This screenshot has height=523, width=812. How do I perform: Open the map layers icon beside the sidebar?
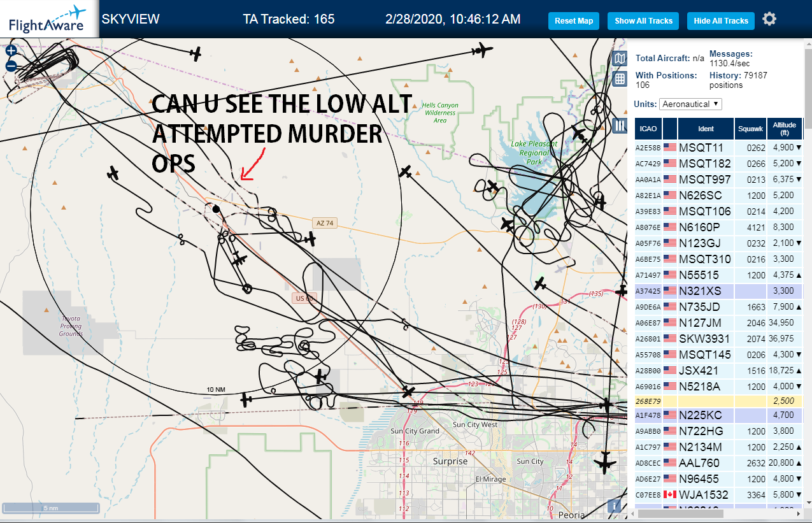click(619, 59)
